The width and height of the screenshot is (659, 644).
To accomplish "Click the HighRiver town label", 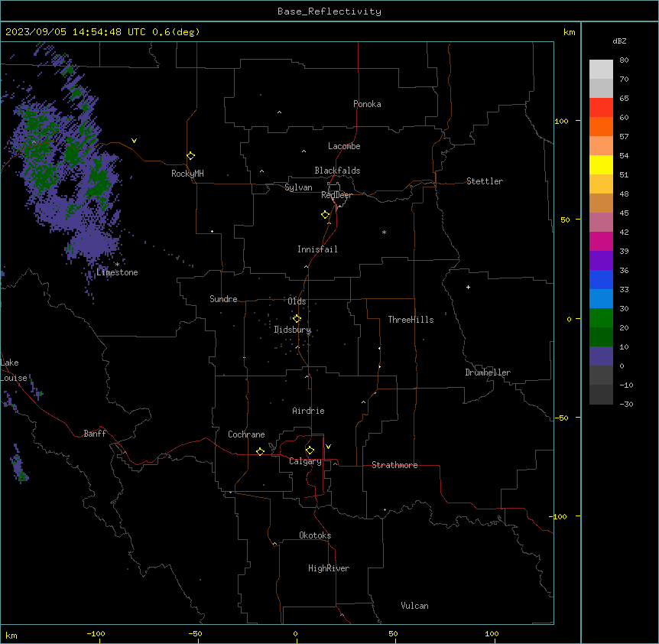I will (329, 568).
